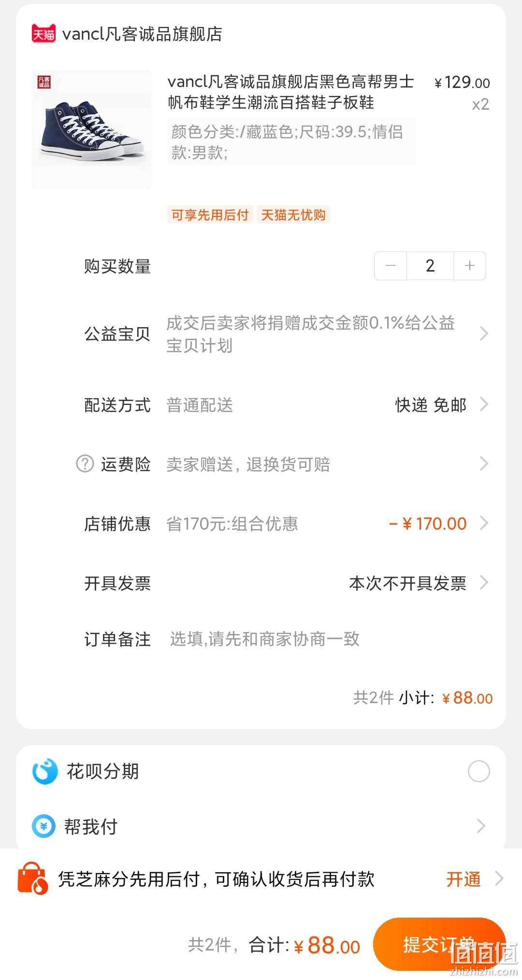The height and width of the screenshot is (980, 522).
Task: Tap the 可享先用后付 tag
Action: click(210, 215)
